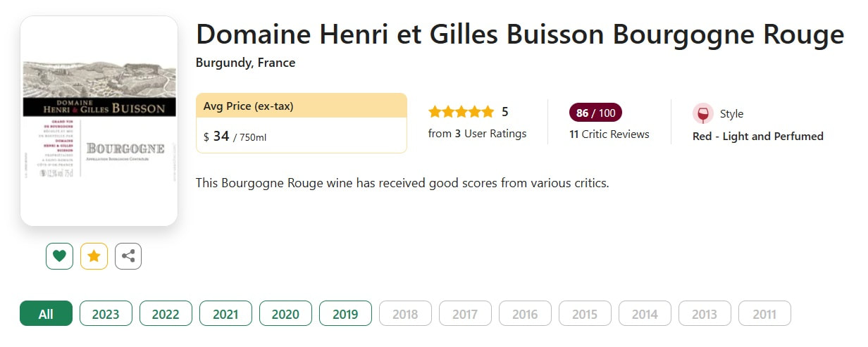Click the Red - Light and Perfumed style link
The width and height of the screenshot is (868, 347).
(x=757, y=136)
